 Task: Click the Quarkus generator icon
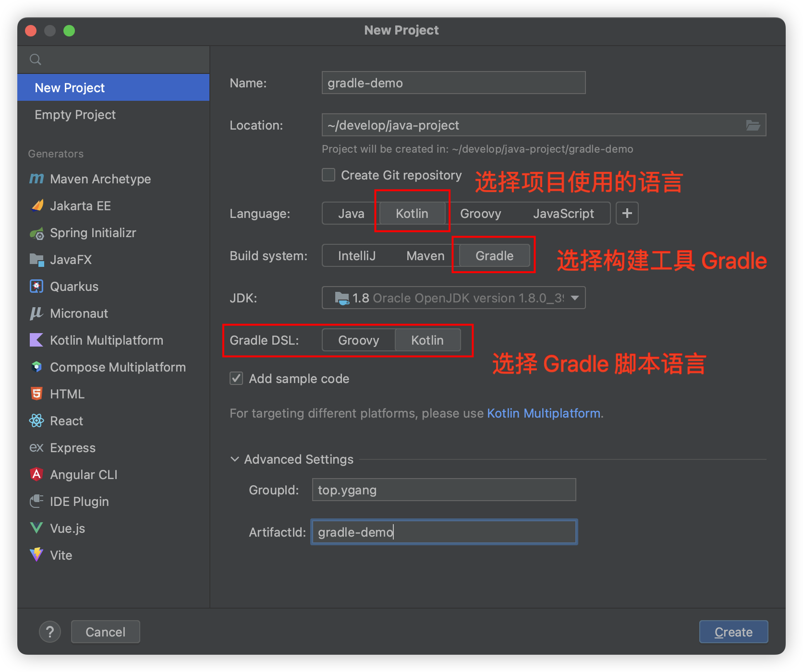[x=36, y=287]
